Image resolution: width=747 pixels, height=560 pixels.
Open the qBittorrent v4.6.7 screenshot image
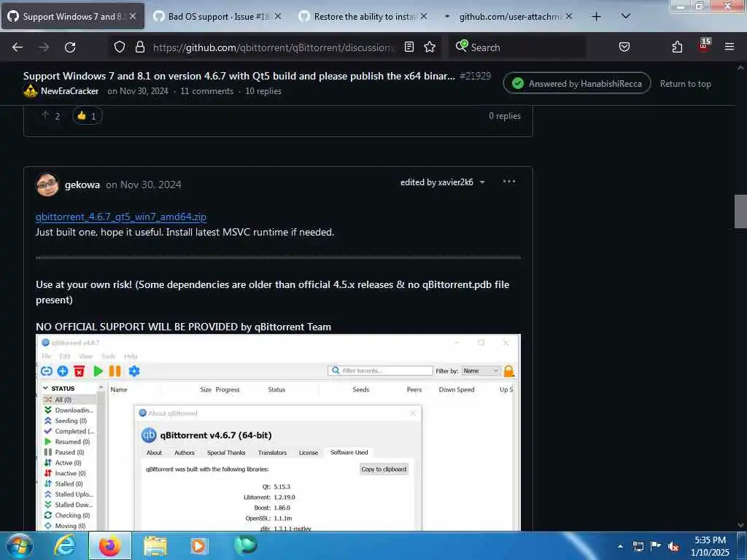coord(278,432)
